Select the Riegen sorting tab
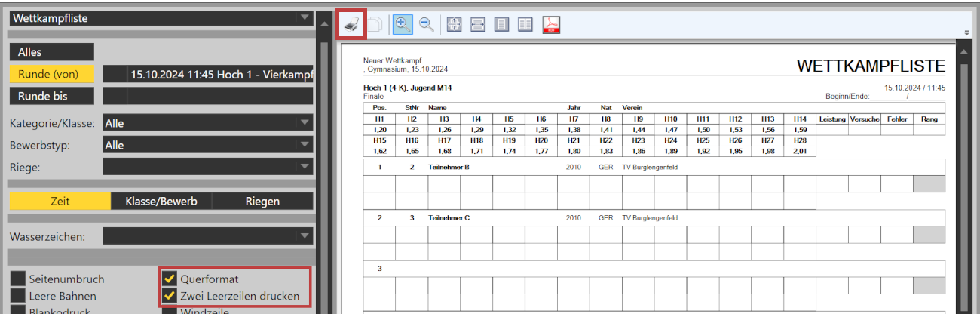Viewport: 980px width, 314px height. 262,201
